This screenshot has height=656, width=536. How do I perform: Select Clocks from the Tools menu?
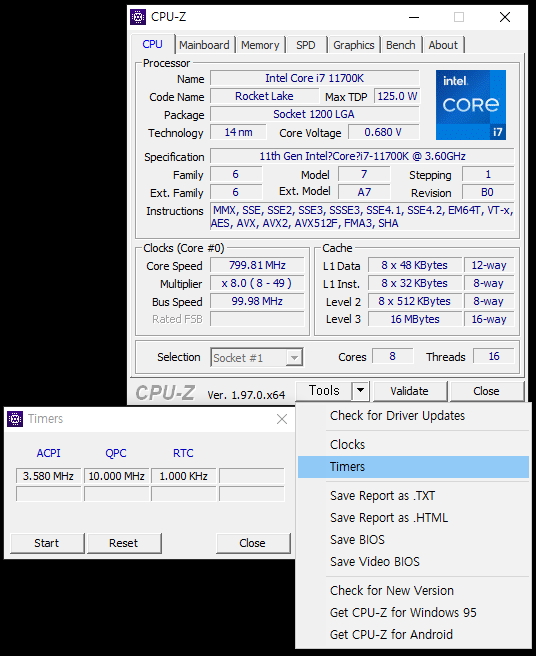point(413,444)
